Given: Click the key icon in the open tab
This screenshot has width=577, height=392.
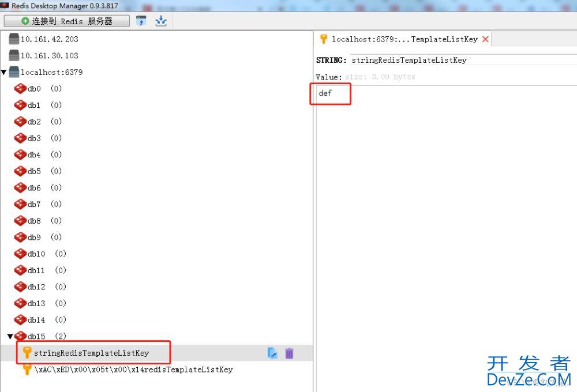Looking at the screenshot, I should tap(324, 39).
